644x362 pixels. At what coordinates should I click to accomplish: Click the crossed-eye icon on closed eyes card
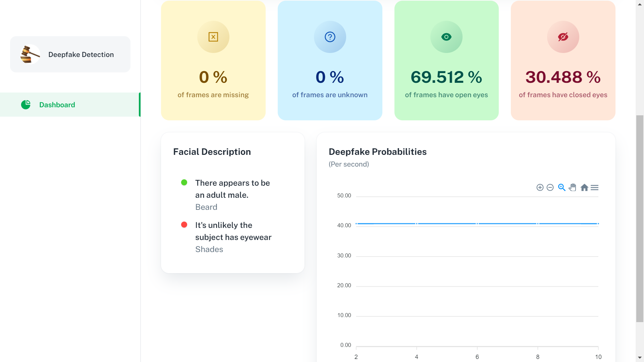coord(563,37)
